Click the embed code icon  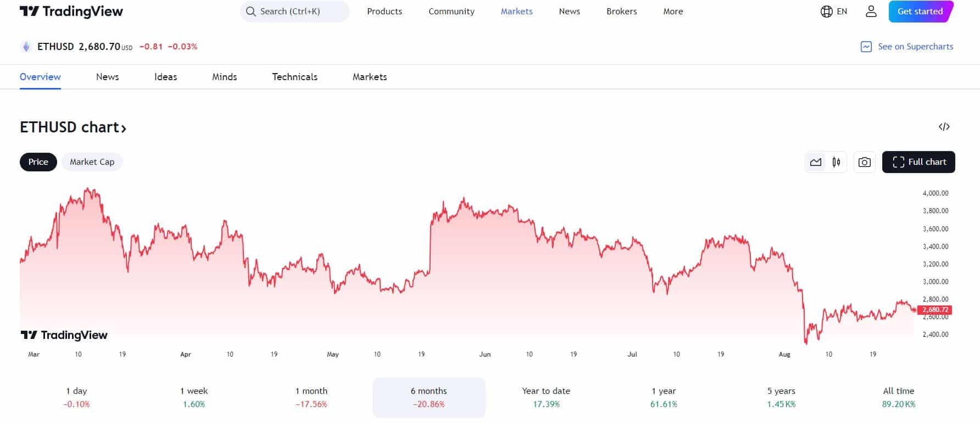click(944, 127)
